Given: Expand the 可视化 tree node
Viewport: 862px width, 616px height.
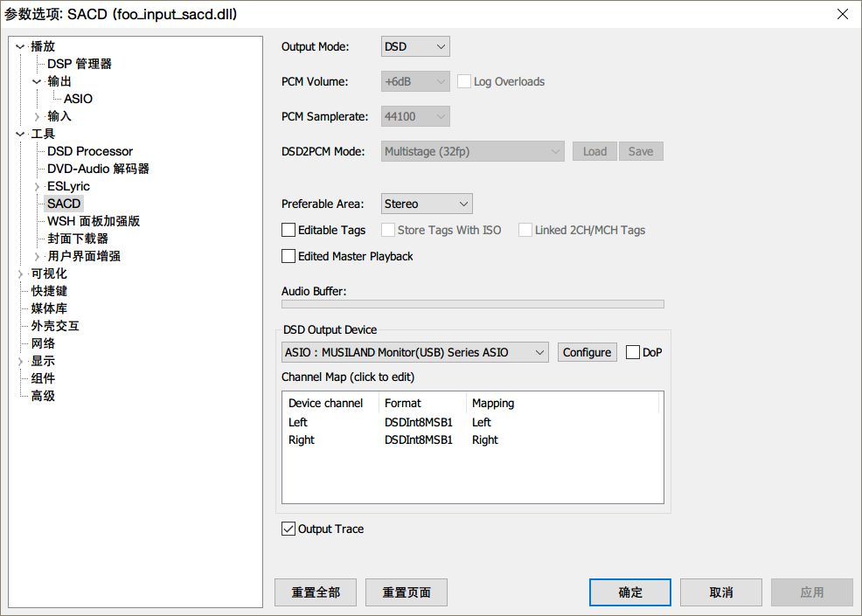Looking at the screenshot, I should pyautogui.click(x=20, y=273).
